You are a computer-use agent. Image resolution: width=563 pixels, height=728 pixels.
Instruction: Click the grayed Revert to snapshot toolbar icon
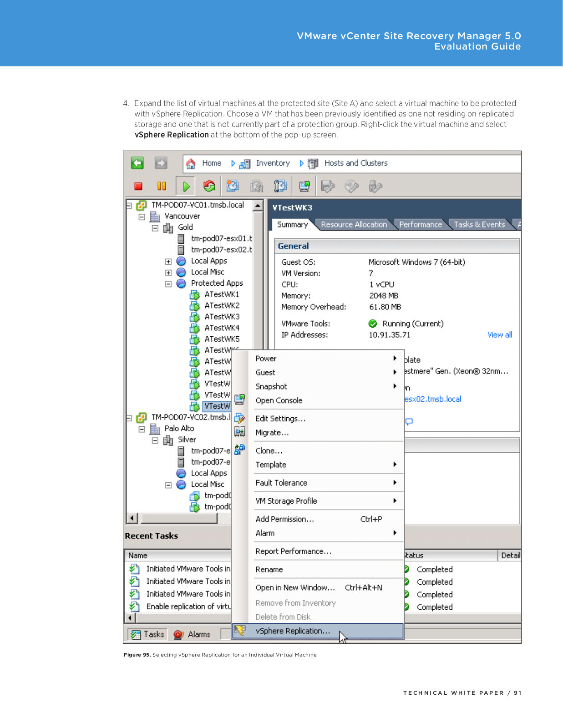(x=257, y=186)
